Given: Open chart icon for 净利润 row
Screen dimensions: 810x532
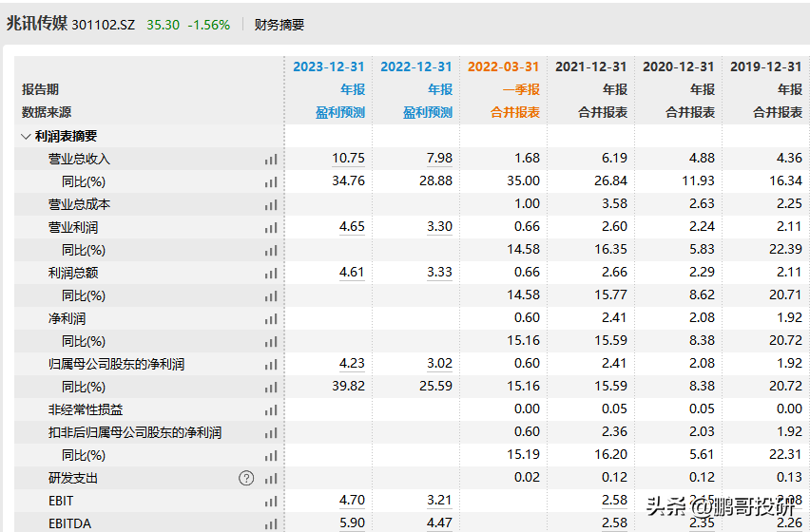Looking at the screenshot, I should point(271,319).
